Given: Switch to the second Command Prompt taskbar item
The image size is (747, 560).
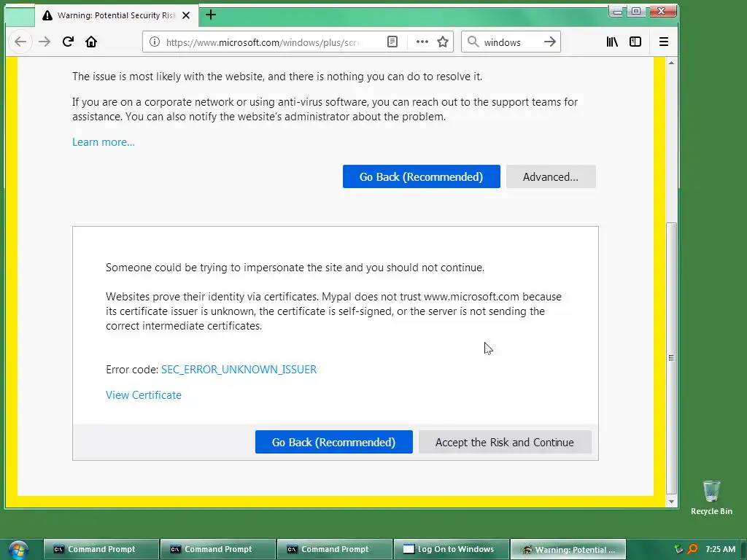Looking at the screenshot, I should coord(217,549).
